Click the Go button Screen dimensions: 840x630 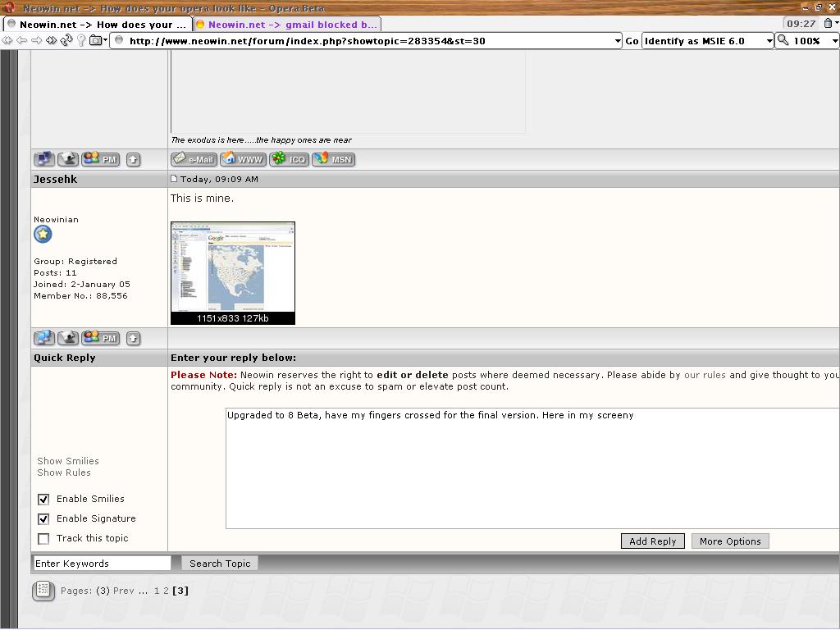632,41
